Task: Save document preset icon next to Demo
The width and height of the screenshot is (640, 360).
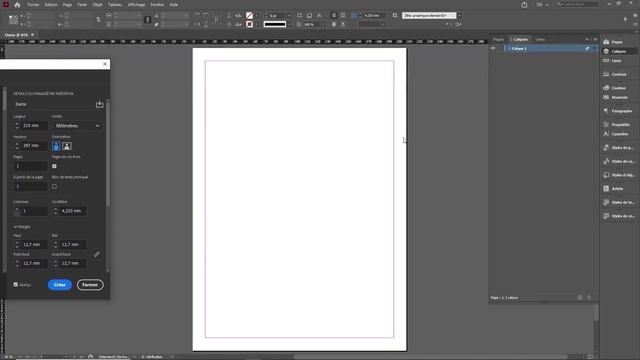Action: click(99, 104)
